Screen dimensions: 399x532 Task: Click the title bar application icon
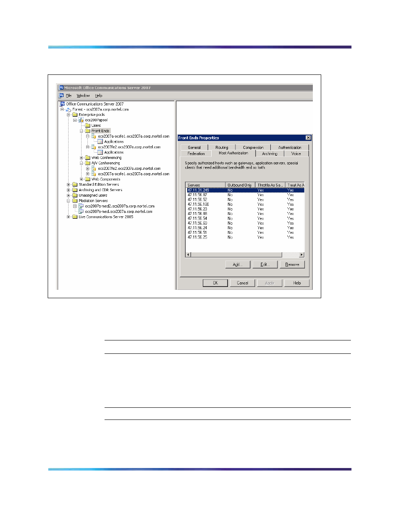[61, 88]
